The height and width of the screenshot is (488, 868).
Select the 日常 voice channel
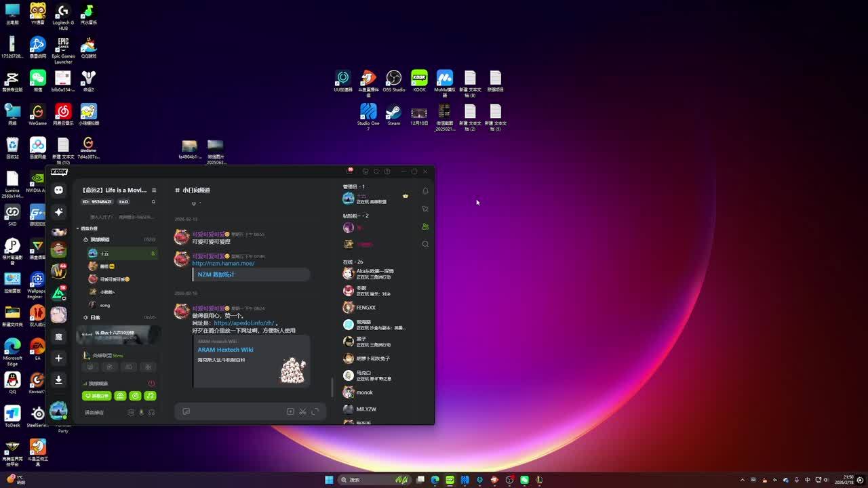tap(95, 317)
